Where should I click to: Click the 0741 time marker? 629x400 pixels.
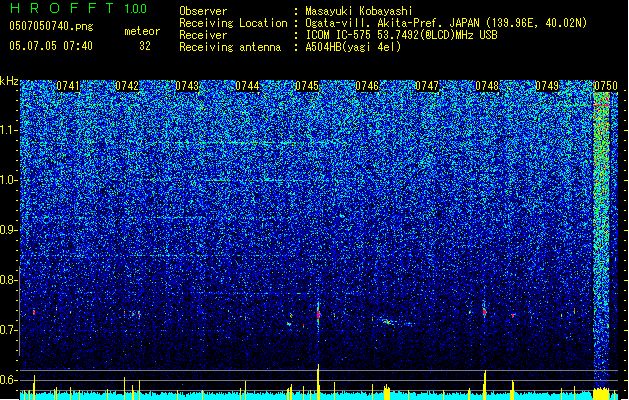(68, 86)
